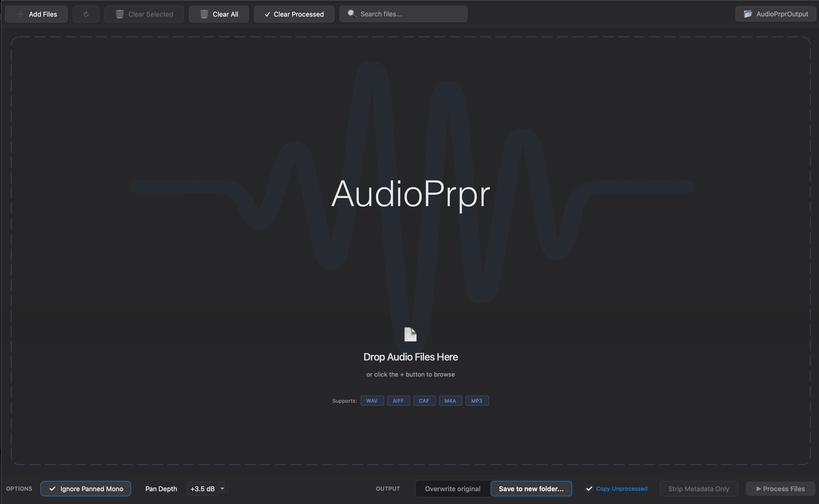
Task: Select the WAV format badge
Action: pos(372,400)
